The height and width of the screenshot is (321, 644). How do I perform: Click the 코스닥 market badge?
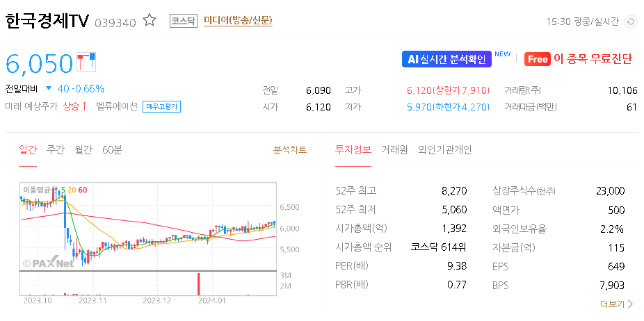pos(183,21)
